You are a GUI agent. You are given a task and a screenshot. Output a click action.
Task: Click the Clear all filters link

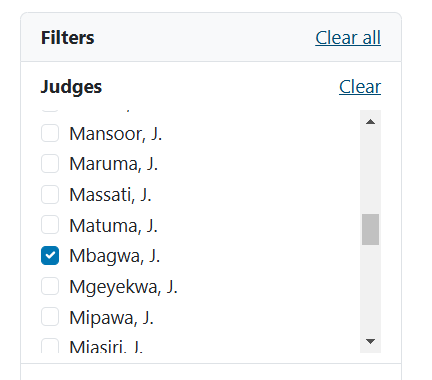pyautogui.click(x=348, y=38)
